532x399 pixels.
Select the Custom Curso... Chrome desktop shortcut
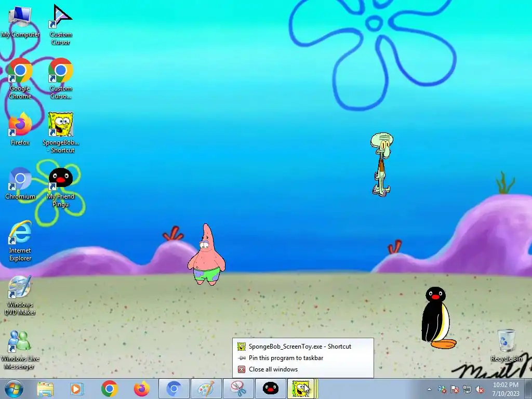coord(60,79)
